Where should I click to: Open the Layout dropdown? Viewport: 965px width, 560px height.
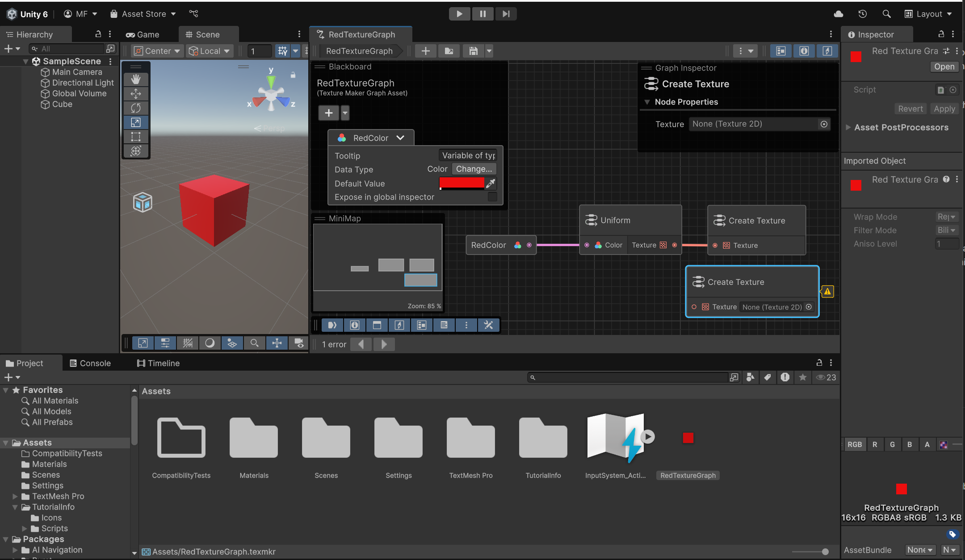coord(928,14)
